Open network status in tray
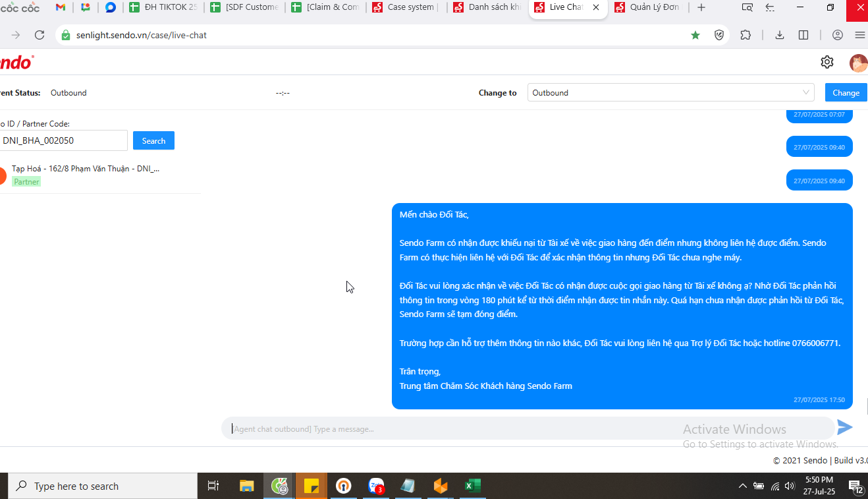Viewport: 868px width, 499px height. pyautogui.click(x=774, y=486)
